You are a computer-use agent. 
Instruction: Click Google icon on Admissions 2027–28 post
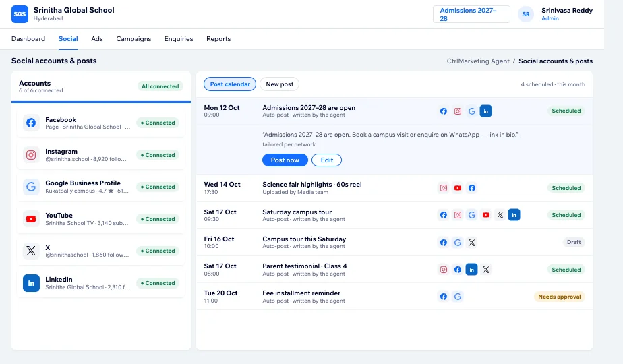coord(471,111)
